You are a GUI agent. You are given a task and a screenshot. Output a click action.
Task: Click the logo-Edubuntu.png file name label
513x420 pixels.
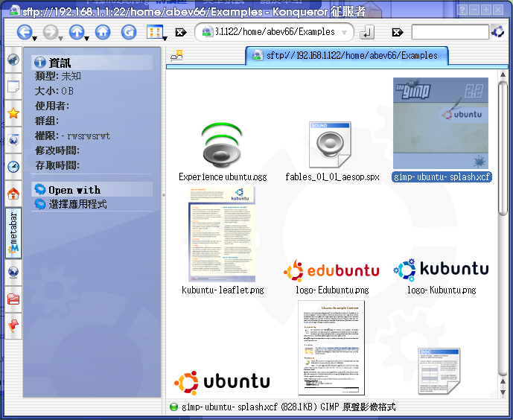point(332,290)
